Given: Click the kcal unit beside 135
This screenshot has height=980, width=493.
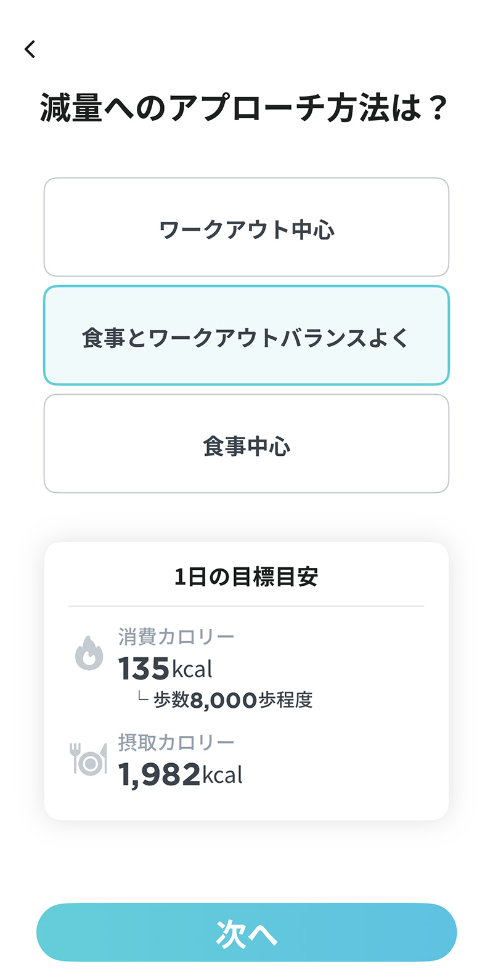Looking at the screenshot, I should 192,670.
